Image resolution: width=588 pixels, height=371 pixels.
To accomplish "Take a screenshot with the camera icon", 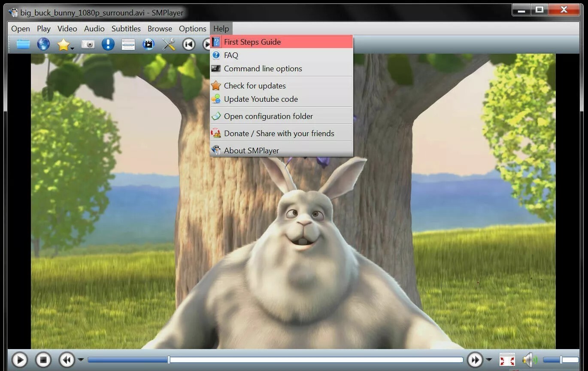I will tap(88, 44).
